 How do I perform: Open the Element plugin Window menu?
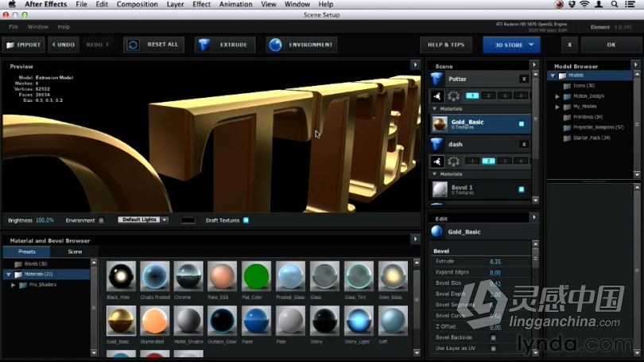point(38,27)
